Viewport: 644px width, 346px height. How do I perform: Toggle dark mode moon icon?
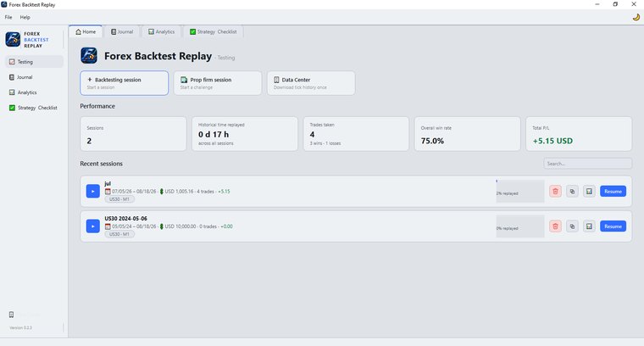(636, 17)
